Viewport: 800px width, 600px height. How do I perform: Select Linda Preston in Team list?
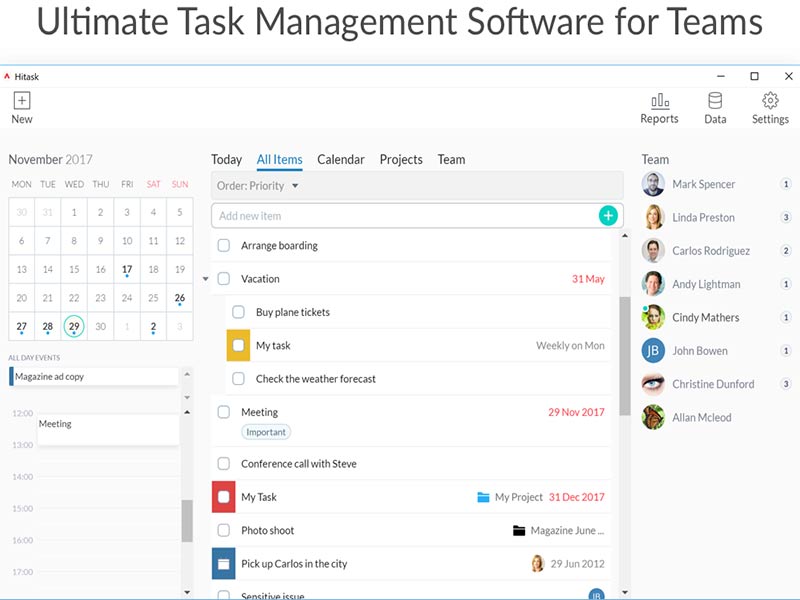703,218
